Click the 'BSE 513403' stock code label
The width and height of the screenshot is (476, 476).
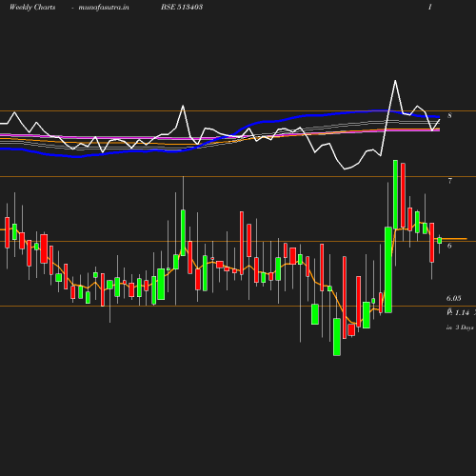(182, 7)
